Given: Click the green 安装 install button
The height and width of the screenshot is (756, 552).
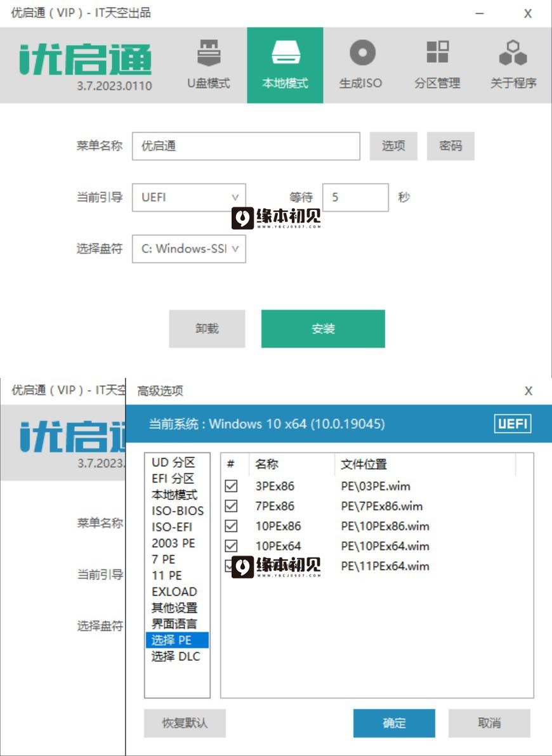Looking at the screenshot, I should coord(324,329).
